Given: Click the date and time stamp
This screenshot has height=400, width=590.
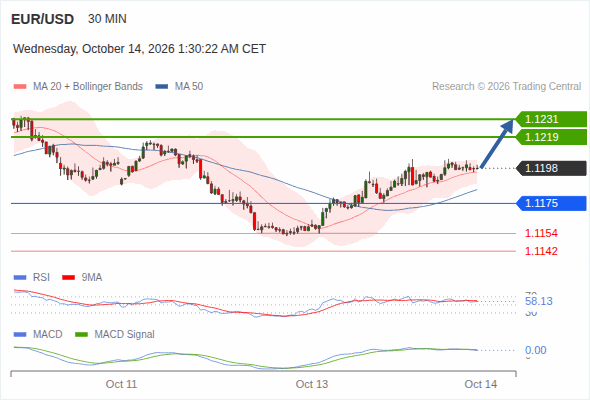Looking at the screenshot, I should coord(139,49).
